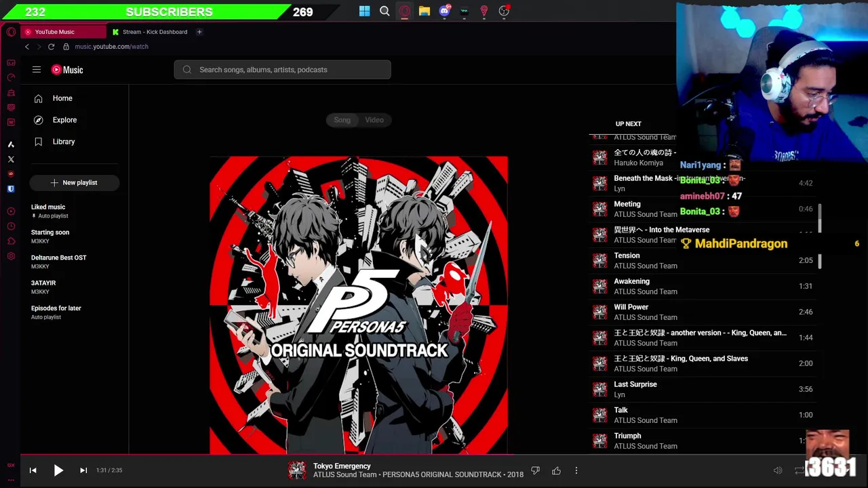Open the Twitter X panel in Opera sidebar
The height and width of the screenshot is (488, 868).
[11, 159]
